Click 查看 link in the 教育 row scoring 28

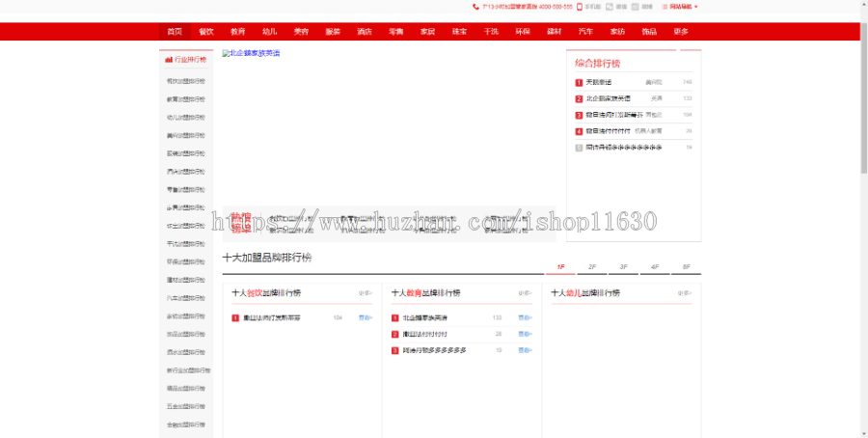(x=526, y=335)
